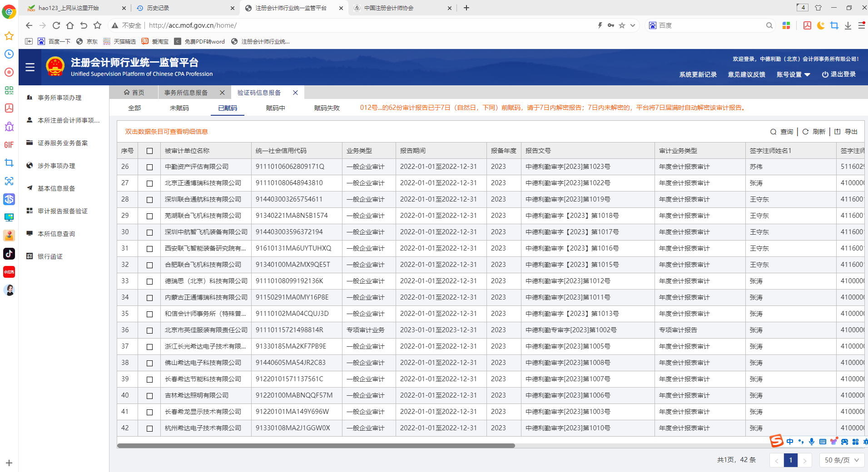
Task: Open the 系统更新记录 link
Action: [x=698, y=74]
